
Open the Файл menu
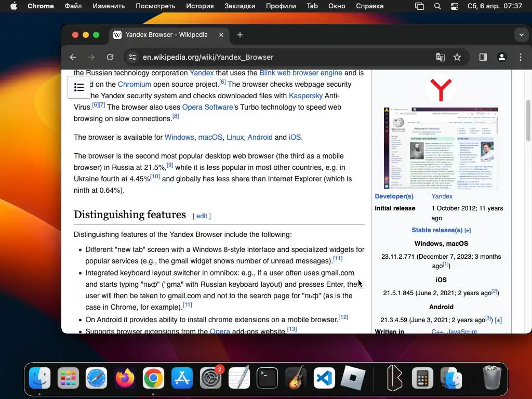click(73, 6)
